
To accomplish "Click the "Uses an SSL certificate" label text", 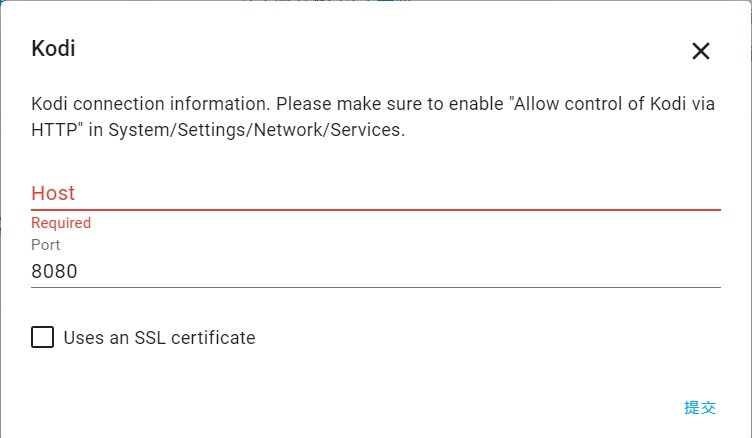I will (159, 338).
